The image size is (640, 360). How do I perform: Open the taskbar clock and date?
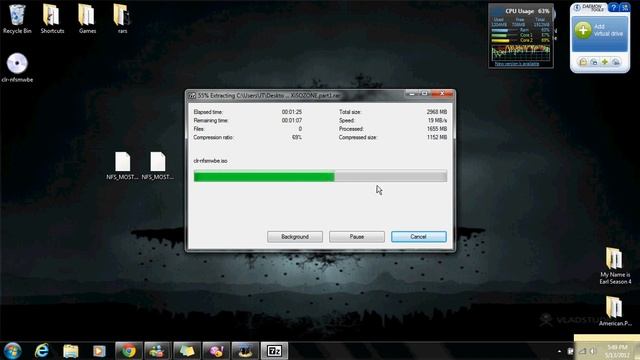pos(617,351)
